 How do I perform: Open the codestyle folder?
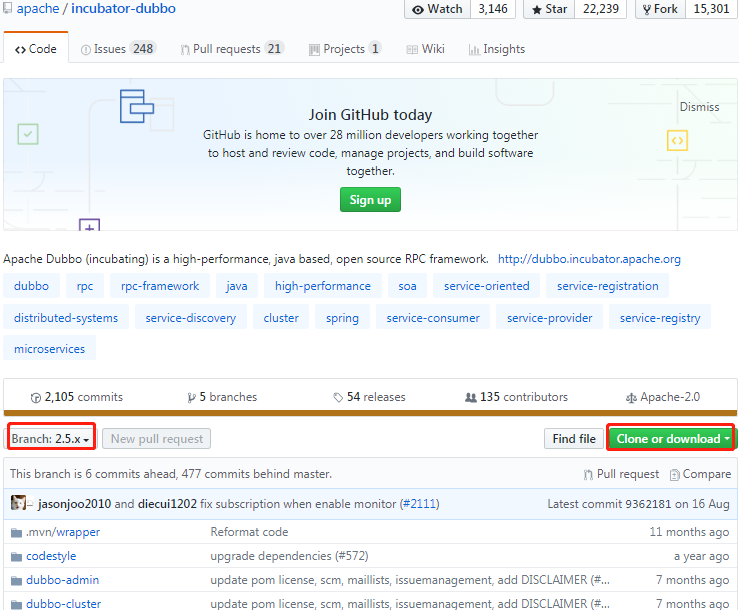(51, 556)
